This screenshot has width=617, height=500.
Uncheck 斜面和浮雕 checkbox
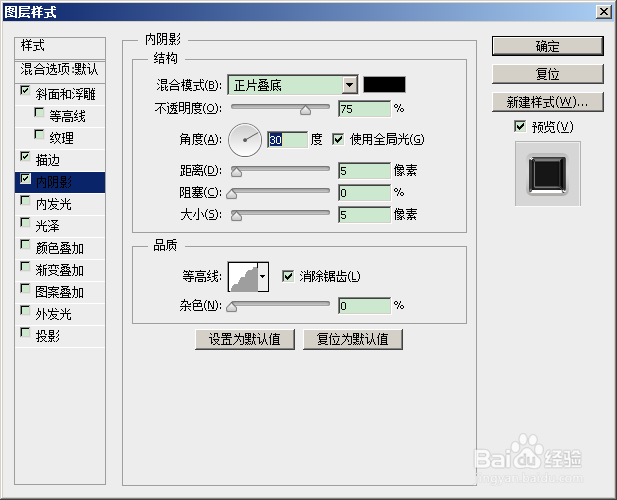[x=25, y=91]
